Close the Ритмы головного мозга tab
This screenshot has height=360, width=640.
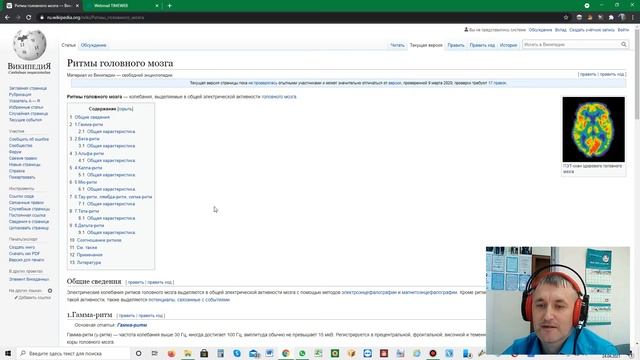tap(77, 6)
